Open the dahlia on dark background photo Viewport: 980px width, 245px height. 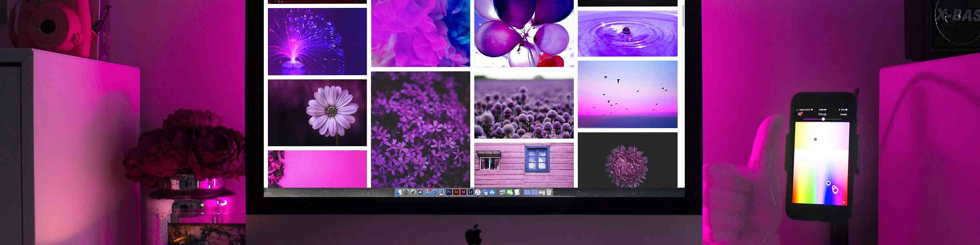pyautogui.click(x=628, y=160)
